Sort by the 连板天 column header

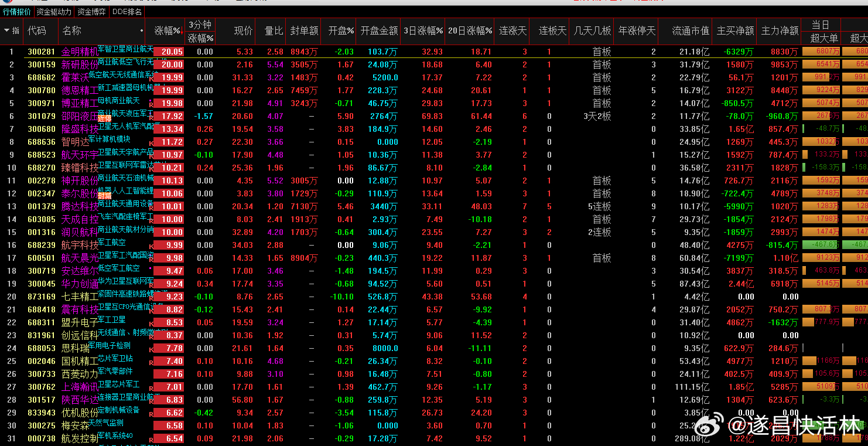pyautogui.click(x=553, y=30)
